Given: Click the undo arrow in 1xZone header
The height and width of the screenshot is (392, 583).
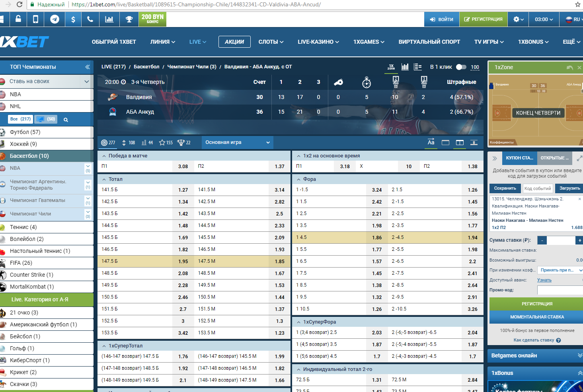Looking at the screenshot, I should tap(570, 68).
